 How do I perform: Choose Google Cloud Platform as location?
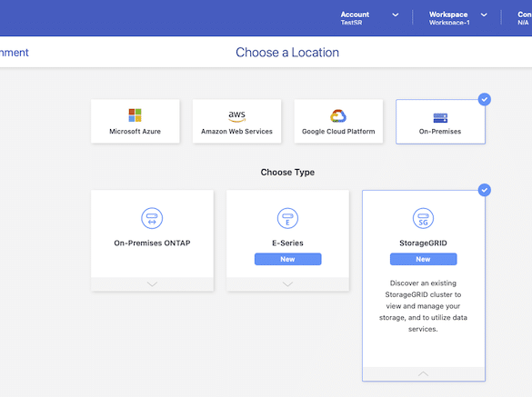338,121
